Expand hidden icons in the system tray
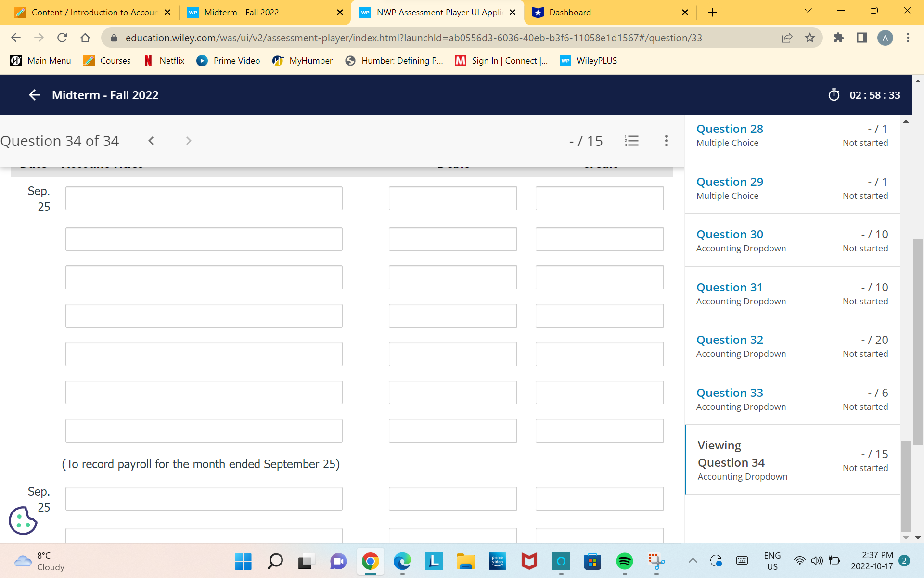 coord(693,561)
